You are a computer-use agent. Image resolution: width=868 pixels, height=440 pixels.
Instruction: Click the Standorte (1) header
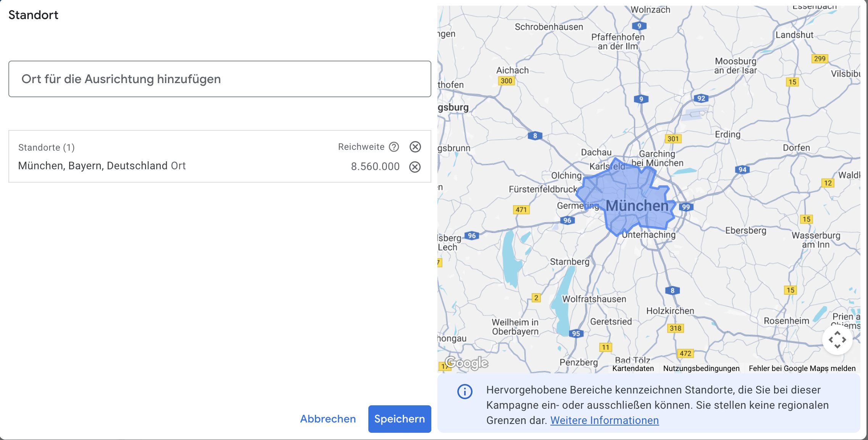[47, 148]
